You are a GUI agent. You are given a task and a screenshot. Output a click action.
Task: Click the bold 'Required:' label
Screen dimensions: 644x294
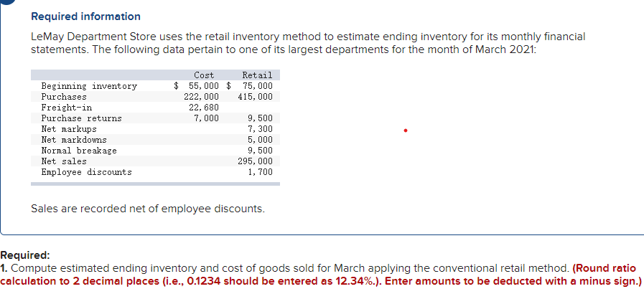point(25,255)
